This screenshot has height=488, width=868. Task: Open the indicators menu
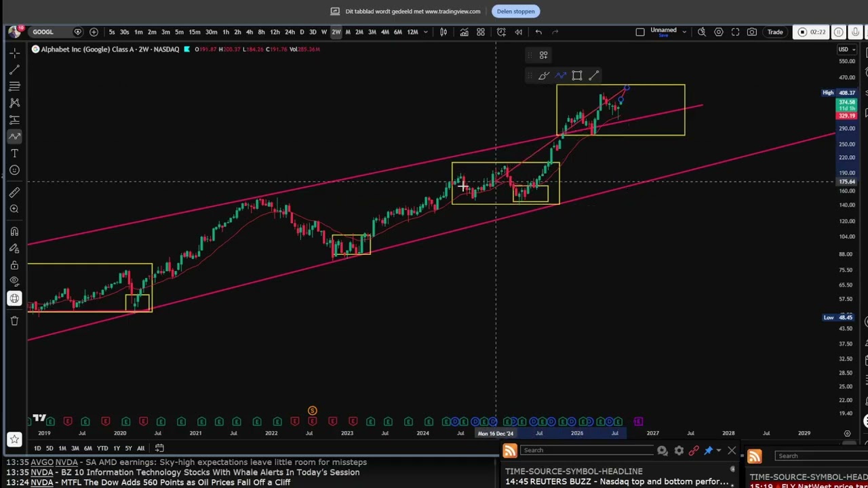click(464, 32)
